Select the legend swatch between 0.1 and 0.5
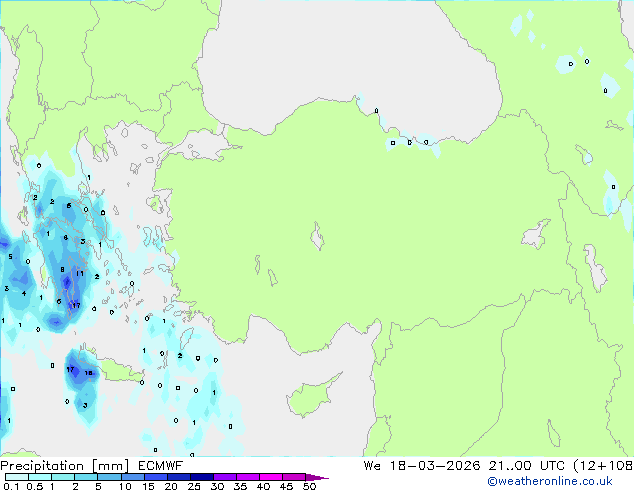 (17, 477)
